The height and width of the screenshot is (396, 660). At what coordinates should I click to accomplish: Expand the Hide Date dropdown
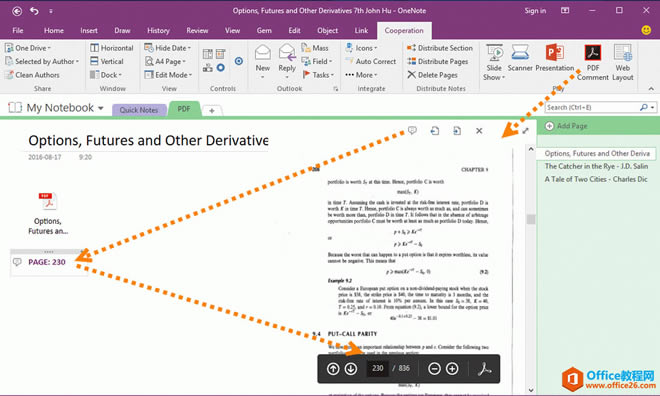click(x=168, y=48)
